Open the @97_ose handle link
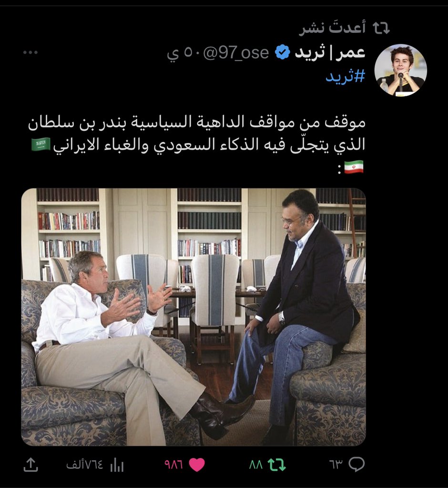Image resolution: width=448 pixels, height=488 pixels. [236, 52]
